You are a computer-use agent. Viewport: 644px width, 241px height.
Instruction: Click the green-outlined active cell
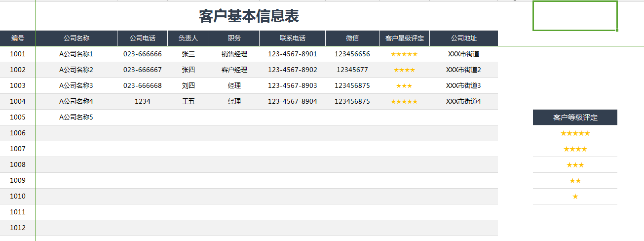coord(575,16)
